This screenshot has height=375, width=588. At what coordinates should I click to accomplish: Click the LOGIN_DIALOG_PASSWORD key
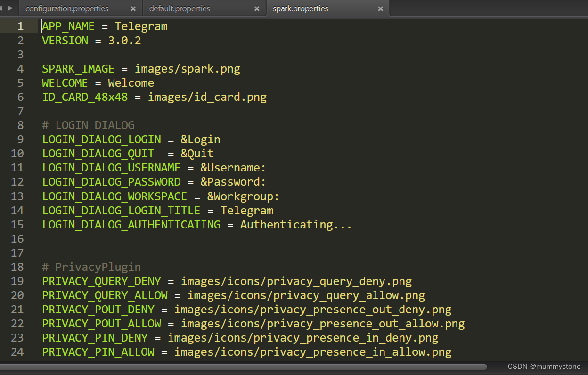111,182
